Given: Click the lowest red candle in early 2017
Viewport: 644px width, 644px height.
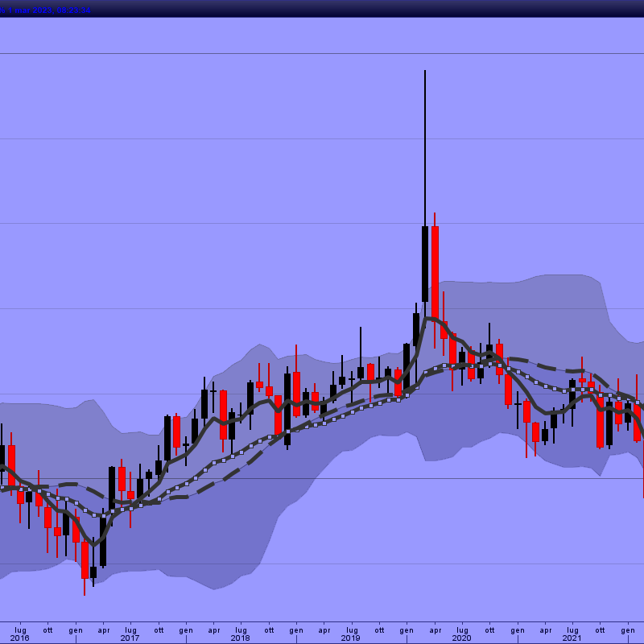Looking at the screenshot, I should click(x=85, y=559).
